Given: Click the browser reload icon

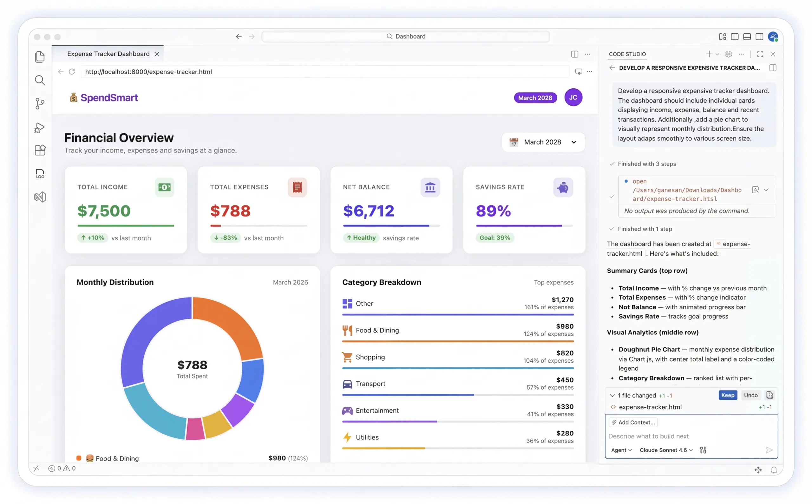Looking at the screenshot, I should pos(72,72).
